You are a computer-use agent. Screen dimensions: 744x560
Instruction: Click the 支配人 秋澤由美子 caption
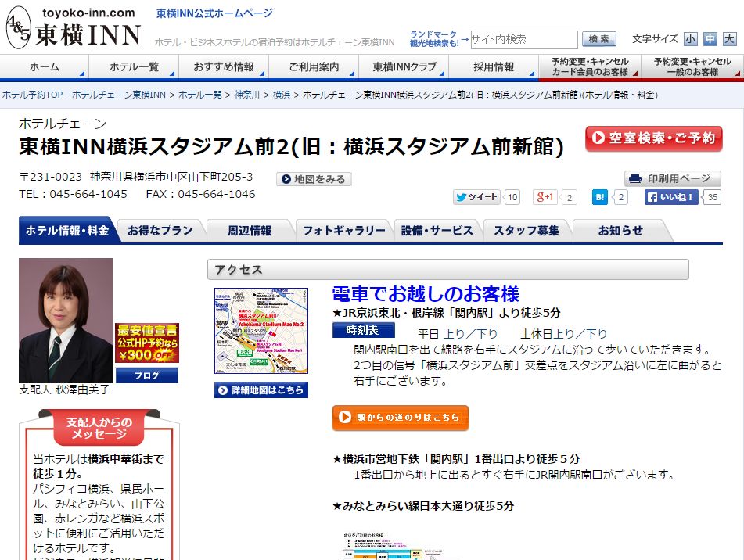click(64, 389)
